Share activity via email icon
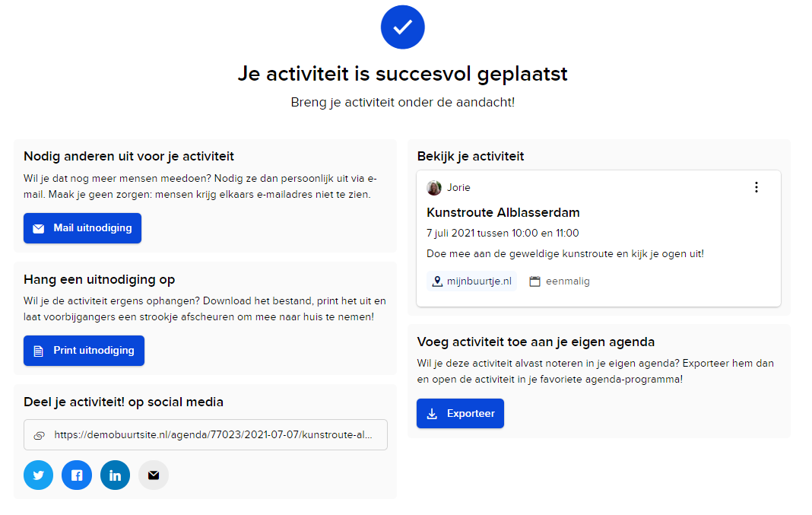Viewport: 812px width, 515px height. (154, 475)
